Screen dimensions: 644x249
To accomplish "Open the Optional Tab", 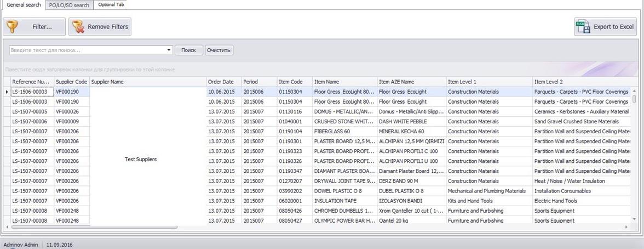I will 112,5.
